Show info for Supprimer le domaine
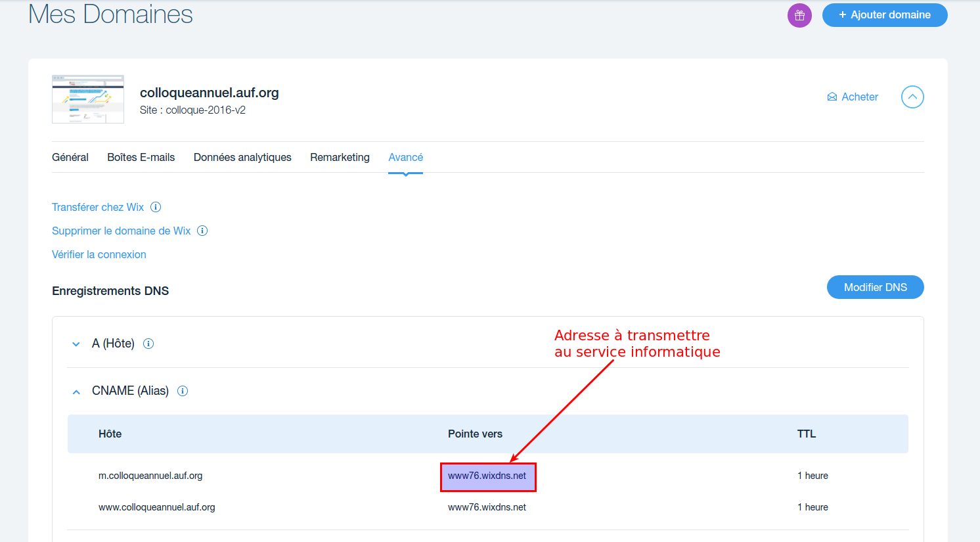This screenshot has height=542, width=980. 202,231
